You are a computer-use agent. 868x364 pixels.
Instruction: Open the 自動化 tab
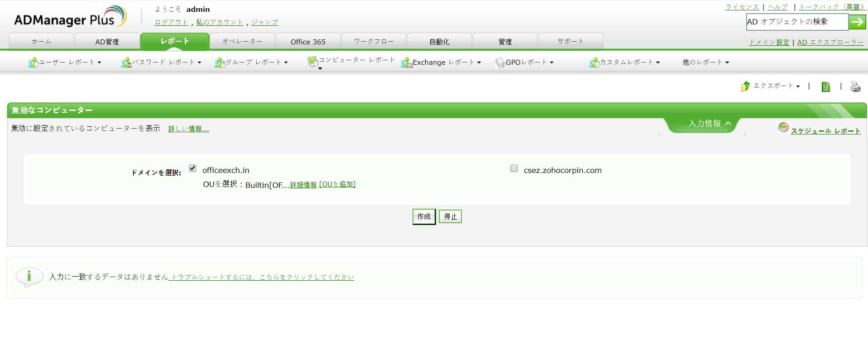(439, 41)
